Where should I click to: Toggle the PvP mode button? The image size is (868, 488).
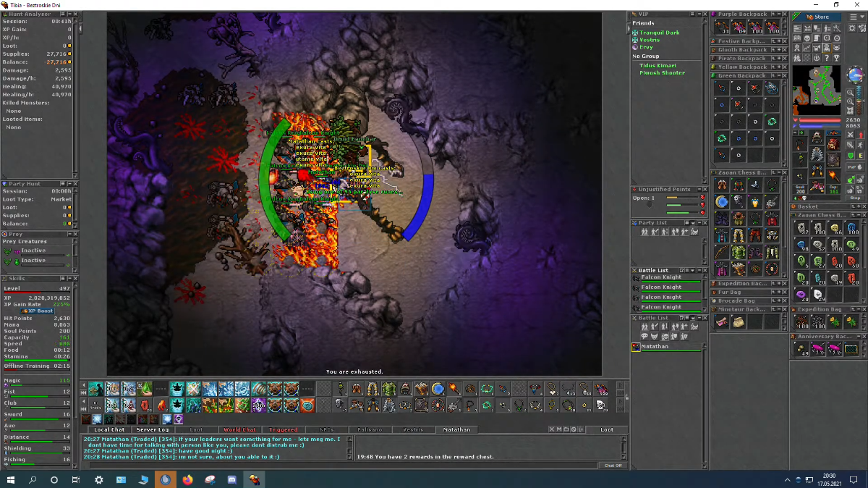tap(855, 167)
